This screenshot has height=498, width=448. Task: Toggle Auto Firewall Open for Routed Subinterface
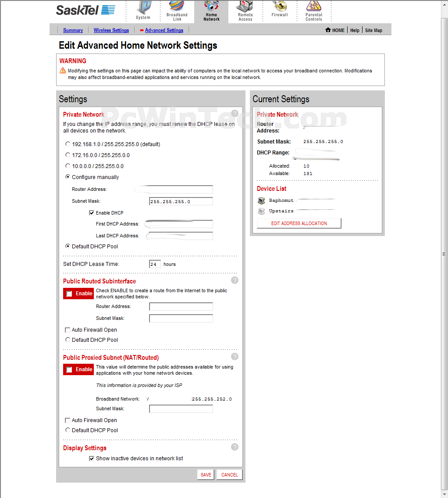click(68, 330)
